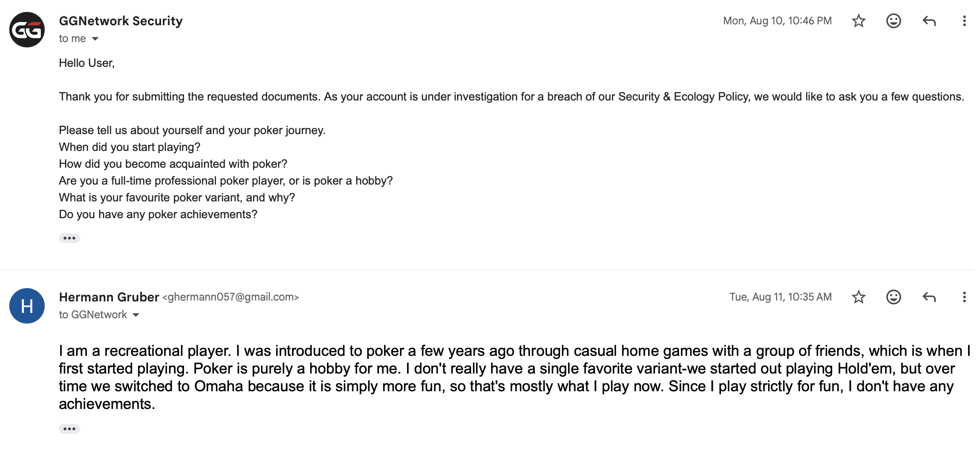Show trimmed content in Hermann's reply
Viewport: 980px width, 455px height.
click(x=69, y=429)
